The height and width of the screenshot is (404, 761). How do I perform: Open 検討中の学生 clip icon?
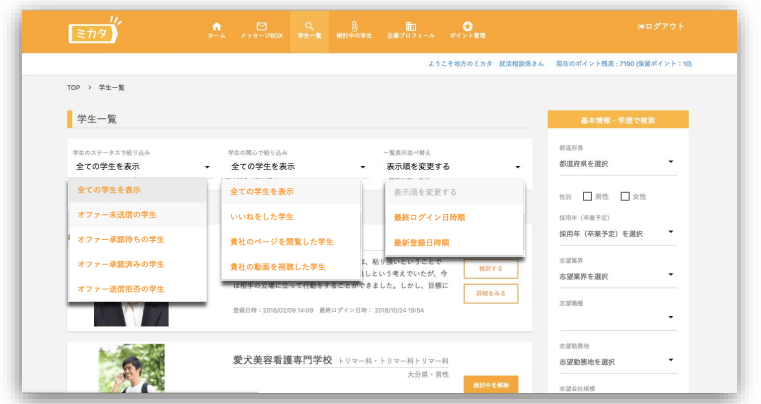[x=354, y=29]
